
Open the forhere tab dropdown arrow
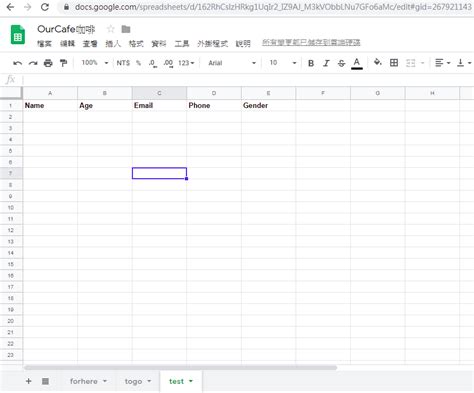[105, 381]
